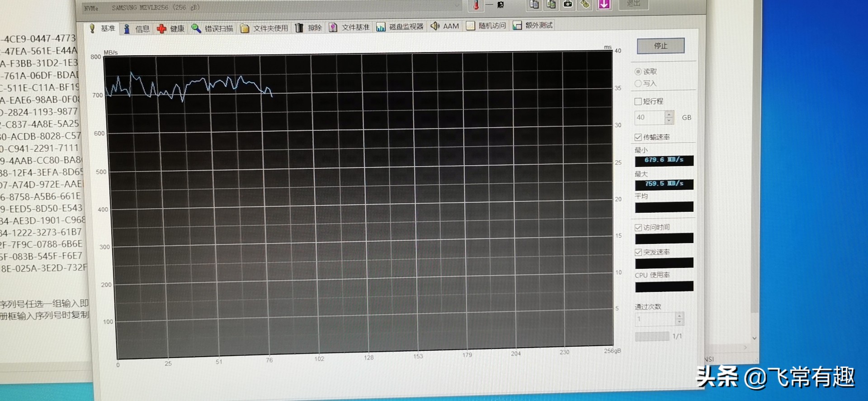This screenshot has width=868, height=401.
Task: Click the magnifier error scan icon
Action: (196, 29)
